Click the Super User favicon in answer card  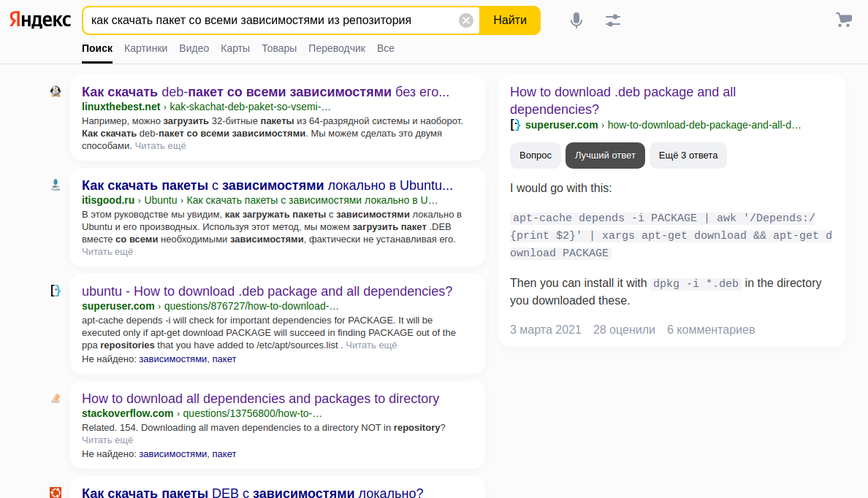(516, 125)
